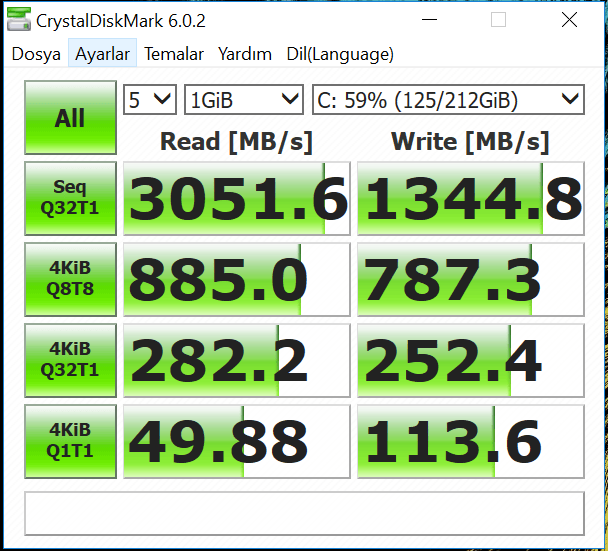Screen dimensions: 608x551
Task: Click the empty comment field at the bottom
Action: [x=304, y=513]
